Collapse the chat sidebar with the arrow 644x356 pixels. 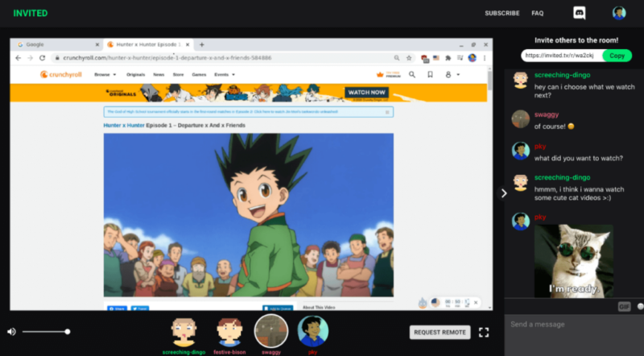pos(504,193)
